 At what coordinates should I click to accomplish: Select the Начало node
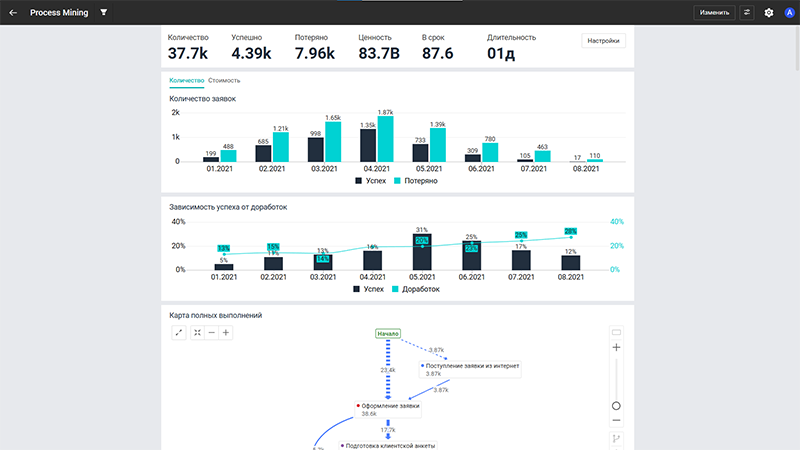388,334
